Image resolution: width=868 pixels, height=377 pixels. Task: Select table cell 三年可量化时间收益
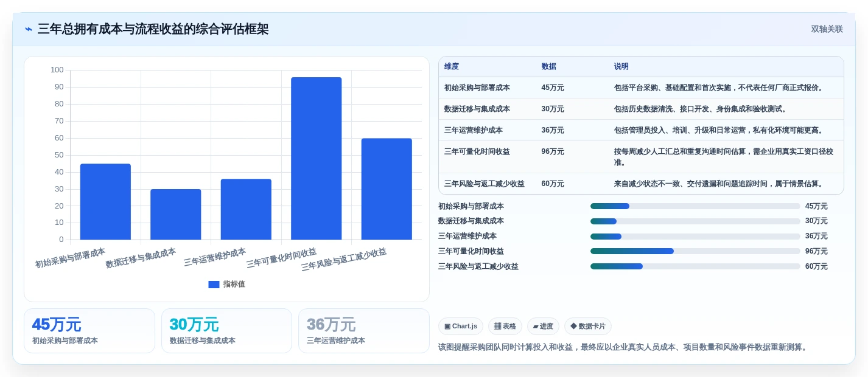477,151
